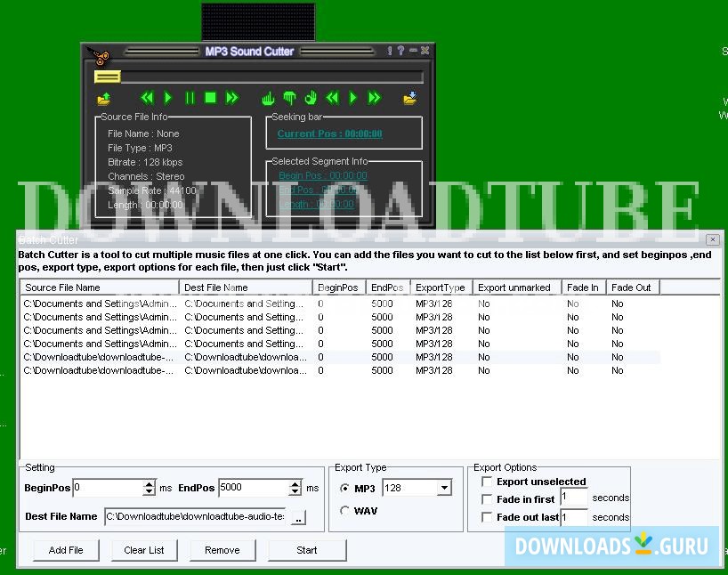Rewind the current track

148,98
